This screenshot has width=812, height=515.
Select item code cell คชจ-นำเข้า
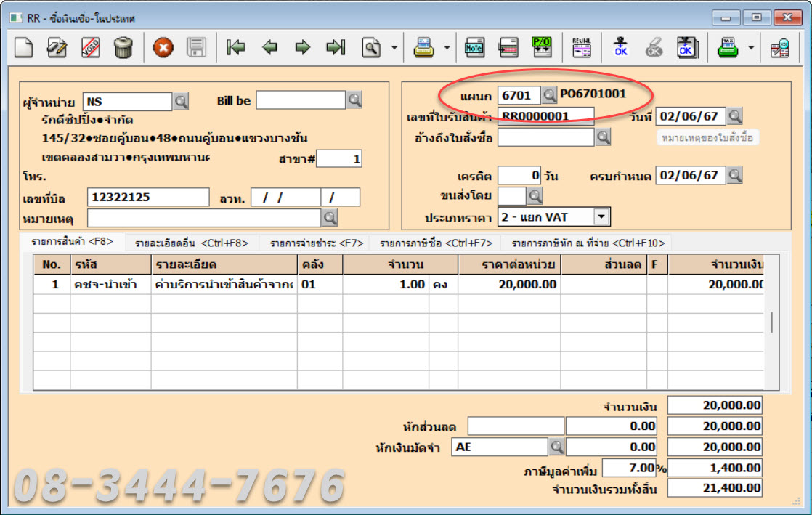111,285
